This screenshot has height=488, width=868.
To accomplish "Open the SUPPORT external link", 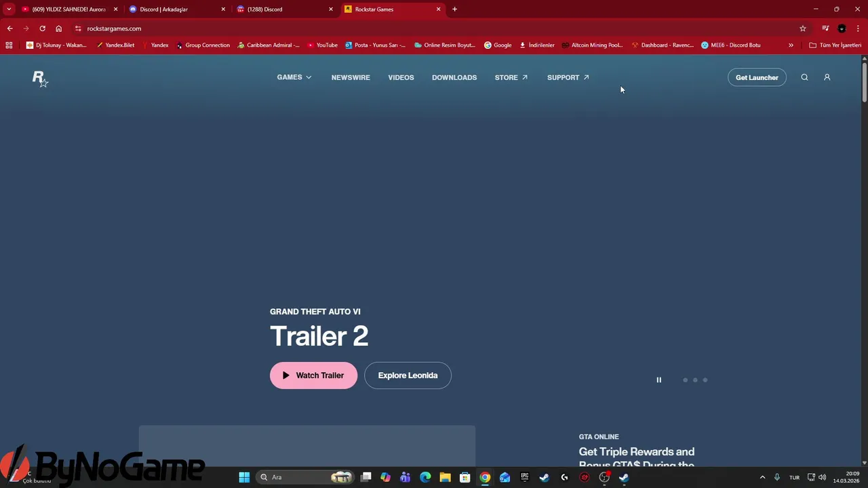I will [x=568, y=77].
